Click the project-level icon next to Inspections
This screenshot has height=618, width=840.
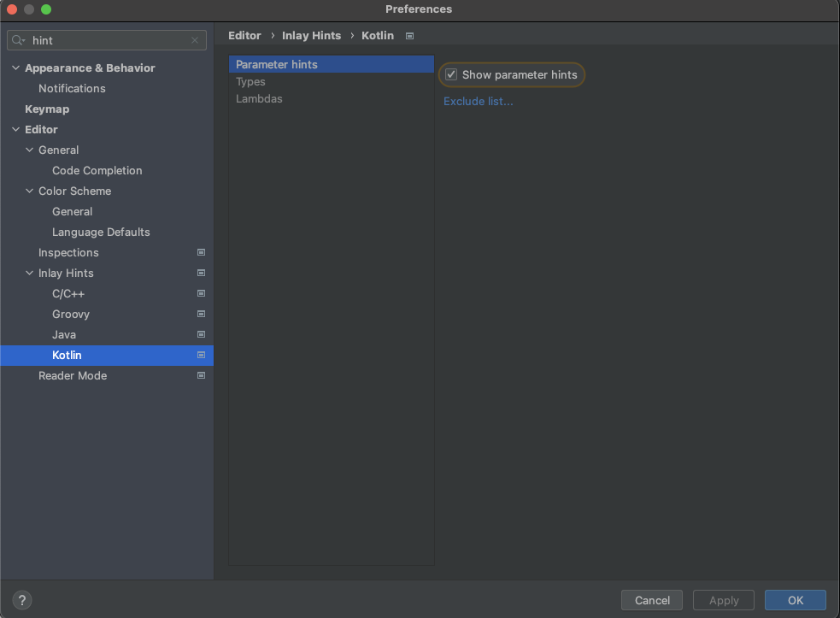(202, 252)
